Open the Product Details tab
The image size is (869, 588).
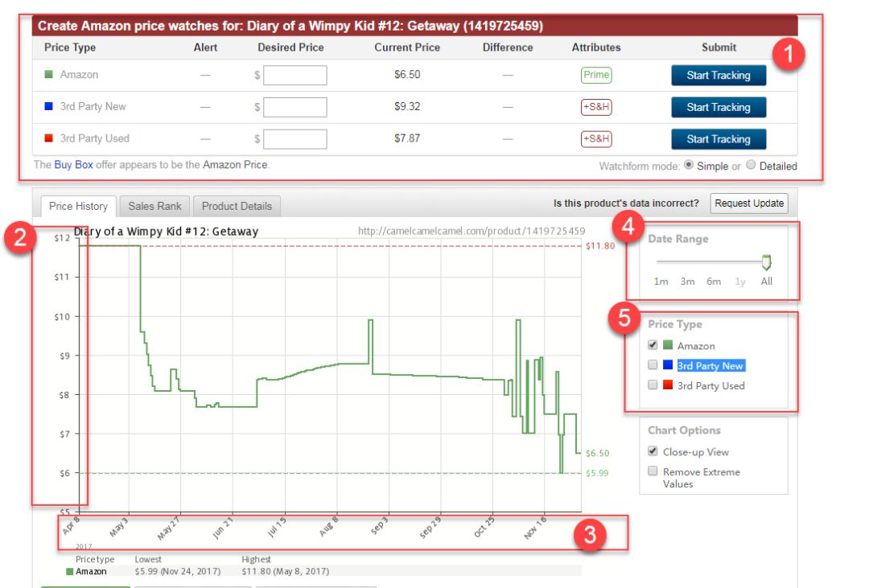[x=237, y=206]
